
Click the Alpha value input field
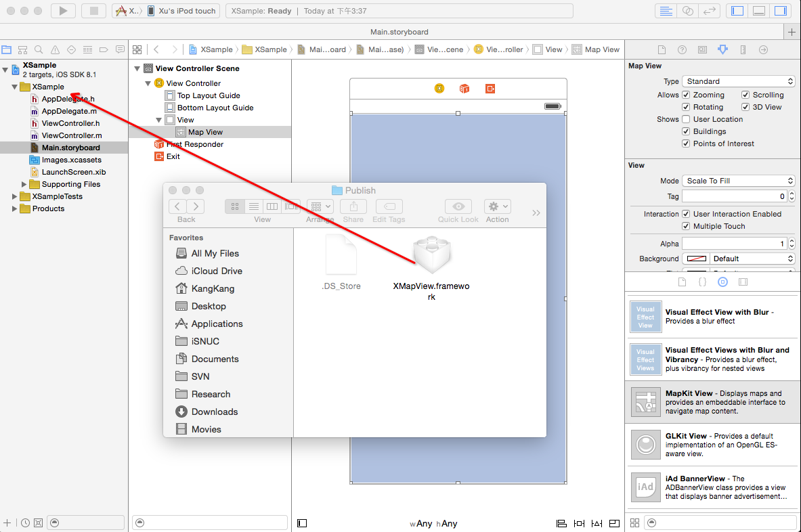pyautogui.click(x=734, y=244)
